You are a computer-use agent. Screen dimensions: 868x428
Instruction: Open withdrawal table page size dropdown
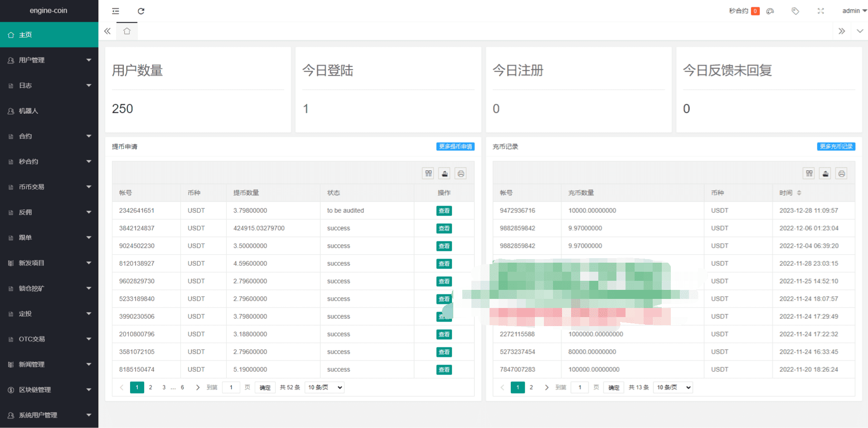(x=325, y=387)
